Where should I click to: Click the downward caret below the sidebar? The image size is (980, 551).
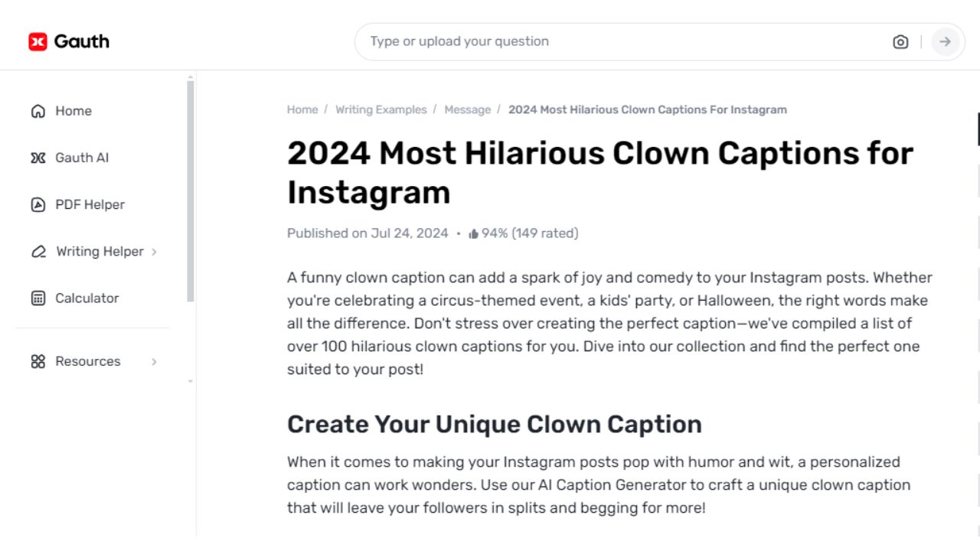189,380
